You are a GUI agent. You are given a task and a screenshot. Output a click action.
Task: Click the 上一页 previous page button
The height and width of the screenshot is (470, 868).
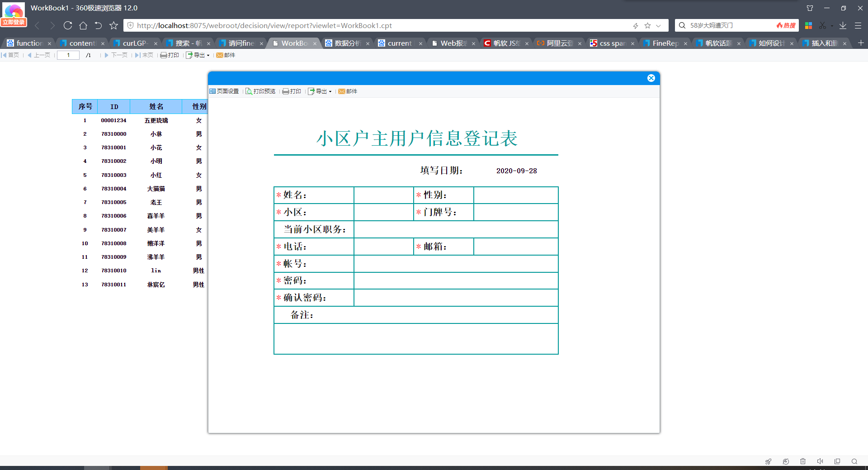39,55
